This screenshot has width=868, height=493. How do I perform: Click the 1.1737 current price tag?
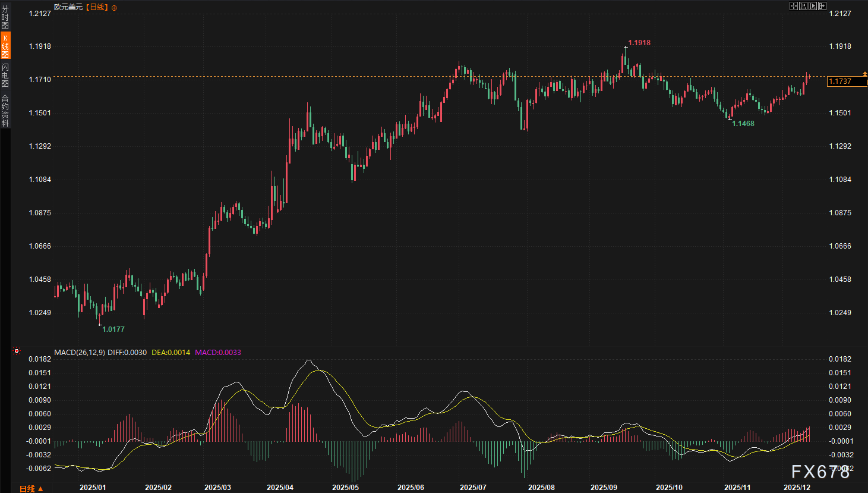tap(844, 81)
